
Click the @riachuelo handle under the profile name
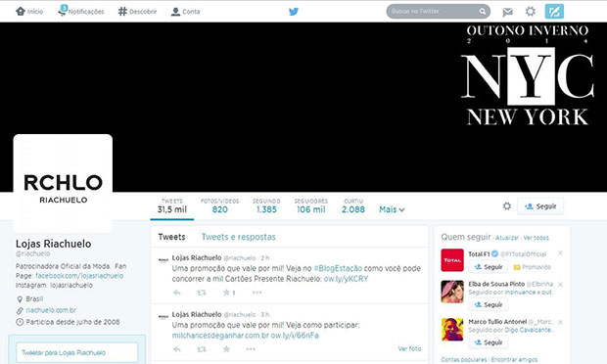(x=33, y=253)
